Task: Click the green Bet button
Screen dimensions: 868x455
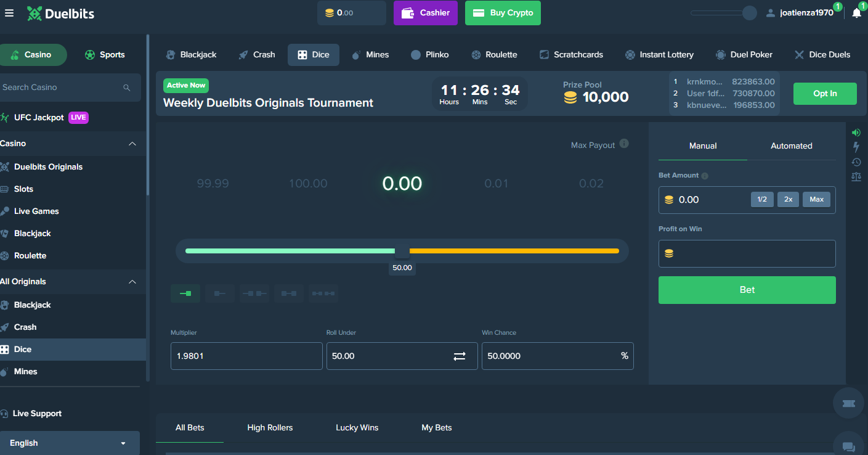Action: click(747, 290)
